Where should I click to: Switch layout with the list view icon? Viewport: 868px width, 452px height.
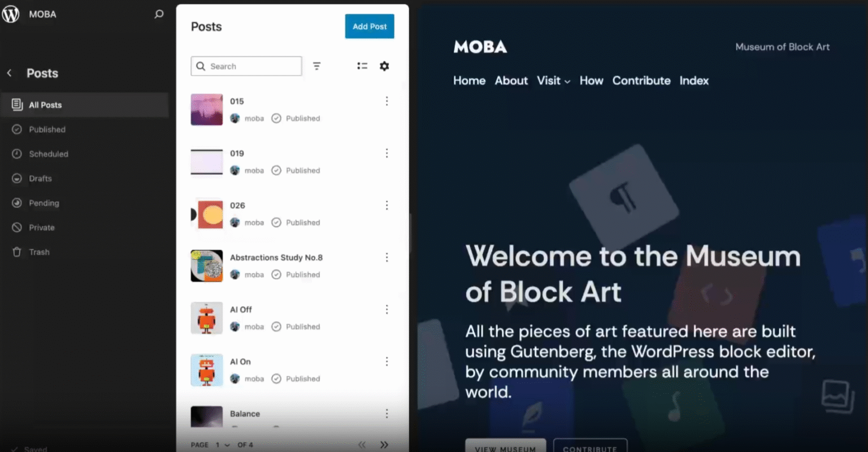[x=362, y=66]
